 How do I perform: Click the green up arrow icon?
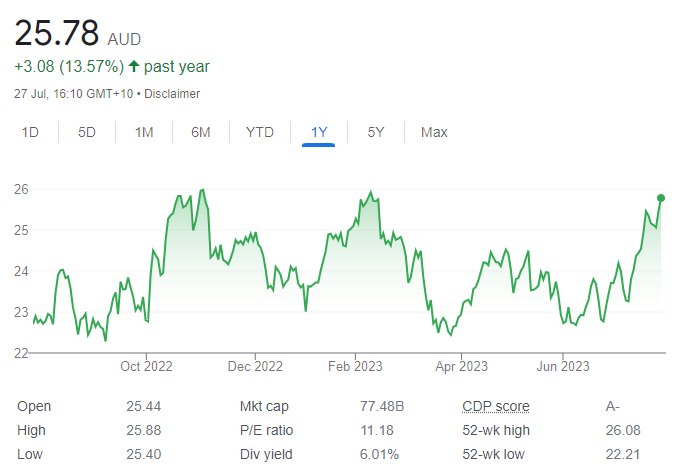[x=134, y=67]
